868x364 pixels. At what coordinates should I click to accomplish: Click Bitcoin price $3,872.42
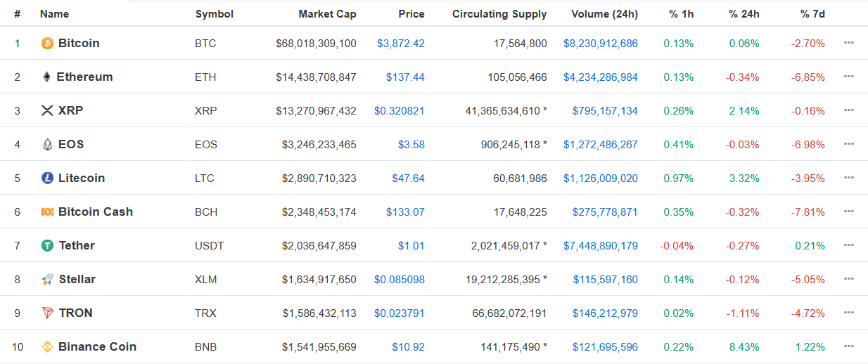401,44
